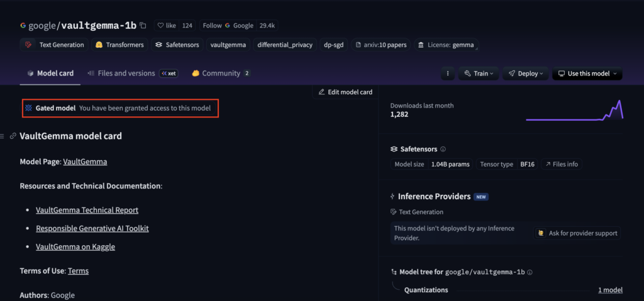Click the BF16 tensor type value

[528, 164]
